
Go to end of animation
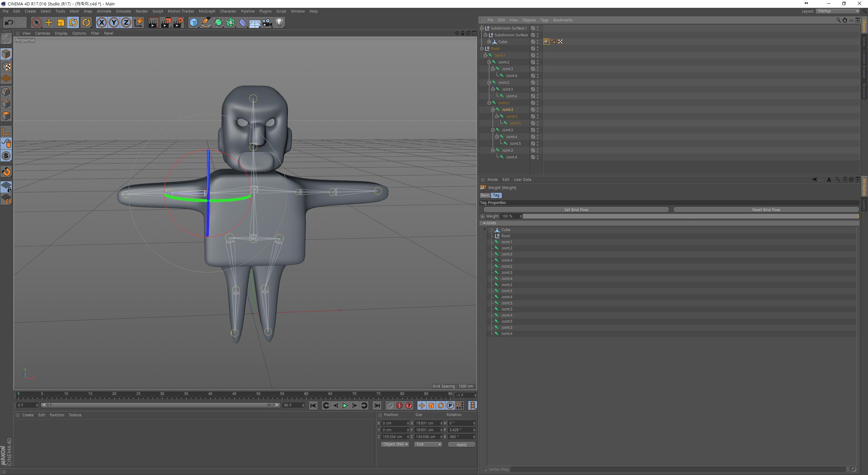[377, 405]
